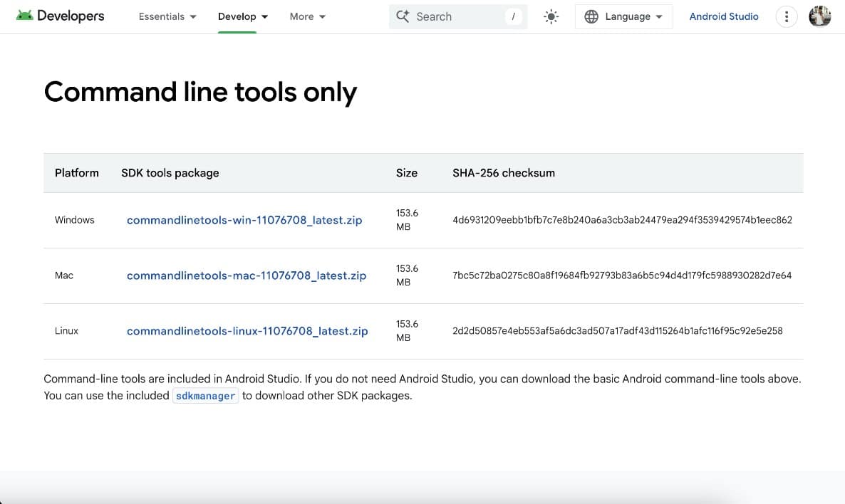Open the three-dot overflow menu

pyautogui.click(x=786, y=16)
